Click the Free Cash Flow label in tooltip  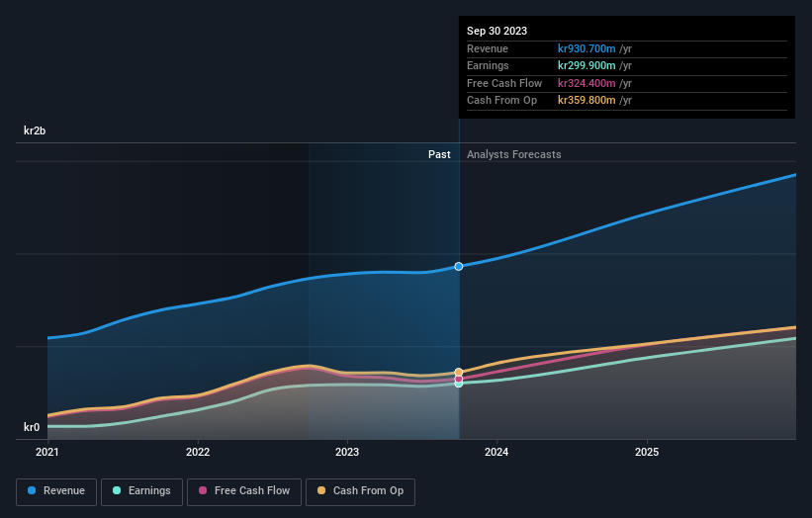[x=504, y=83]
